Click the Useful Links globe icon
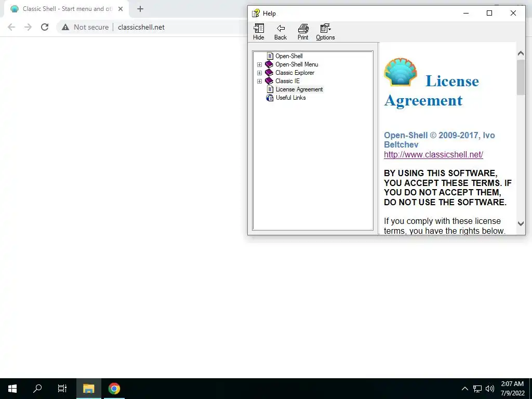Viewport: 532px width, 399px height. (x=270, y=98)
